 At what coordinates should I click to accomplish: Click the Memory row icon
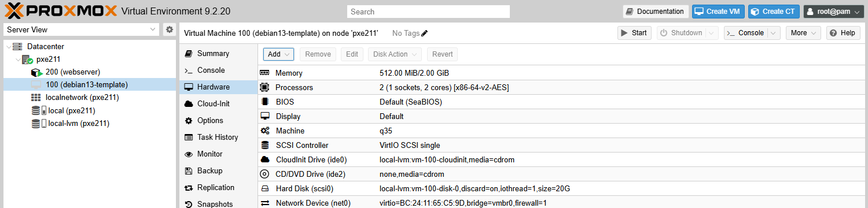(265, 73)
